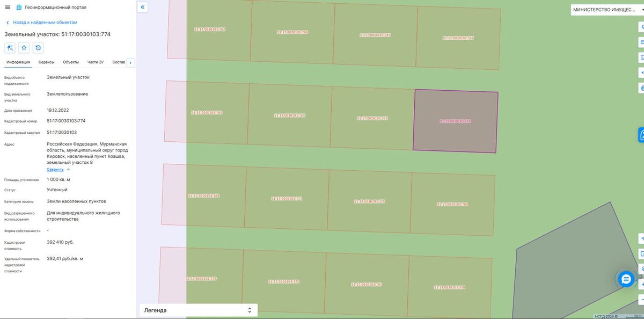Click the Земли населенных пунктов value
Screen dimensions: 644x319
coord(76,201)
